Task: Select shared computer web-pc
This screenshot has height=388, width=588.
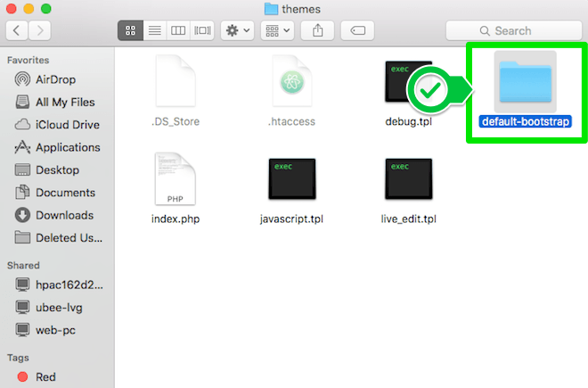Action: click(57, 330)
